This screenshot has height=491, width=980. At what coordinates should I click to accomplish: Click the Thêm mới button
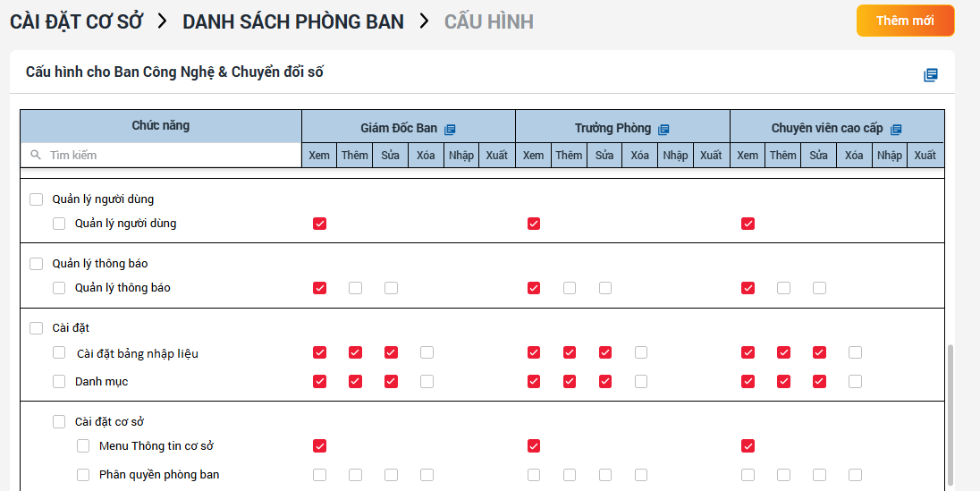[905, 21]
